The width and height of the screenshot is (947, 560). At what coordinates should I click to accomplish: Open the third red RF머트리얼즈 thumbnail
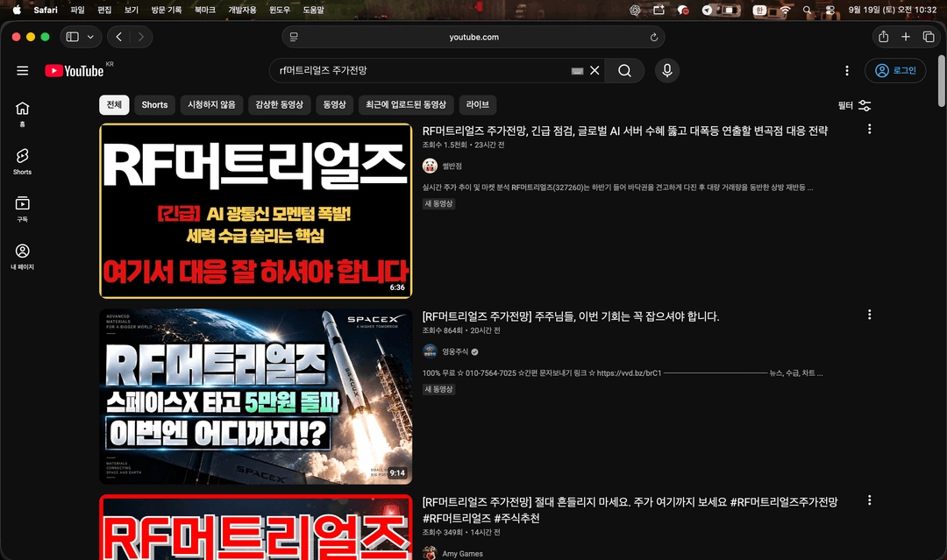point(255,528)
